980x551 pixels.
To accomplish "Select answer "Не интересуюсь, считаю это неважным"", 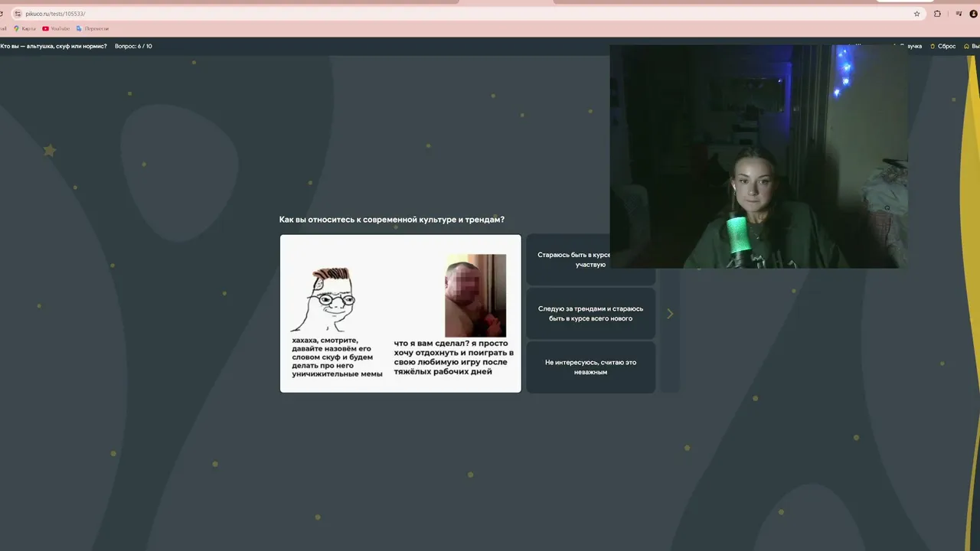I will coord(590,367).
